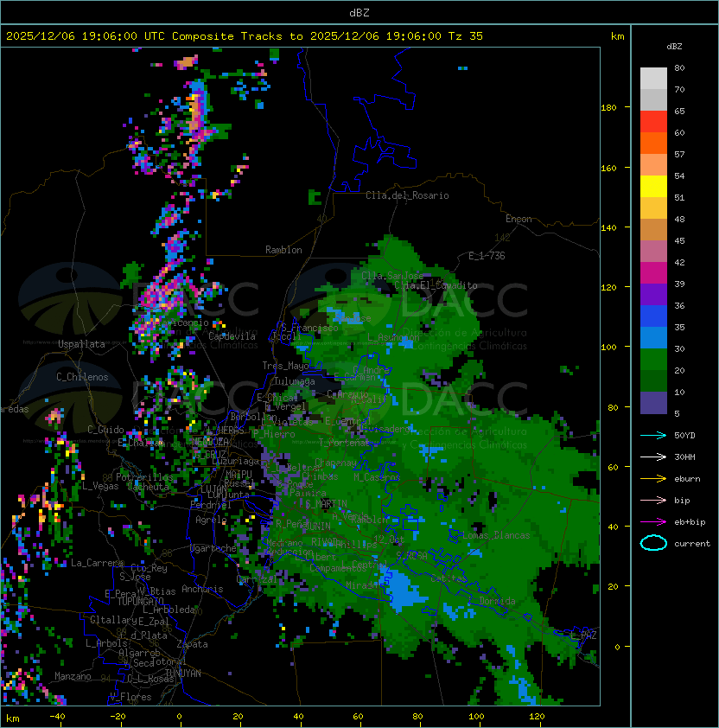This screenshot has height=728, width=719.
Task: Click the 'Ramblon' label north of radar
Action: pyautogui.click(x=283, y=250)
